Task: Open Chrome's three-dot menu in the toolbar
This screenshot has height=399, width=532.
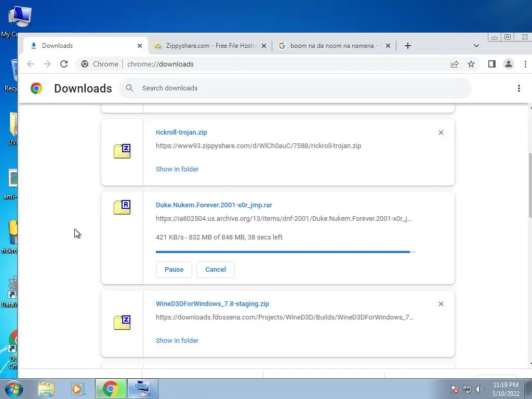Action: [x=525, y=64]
